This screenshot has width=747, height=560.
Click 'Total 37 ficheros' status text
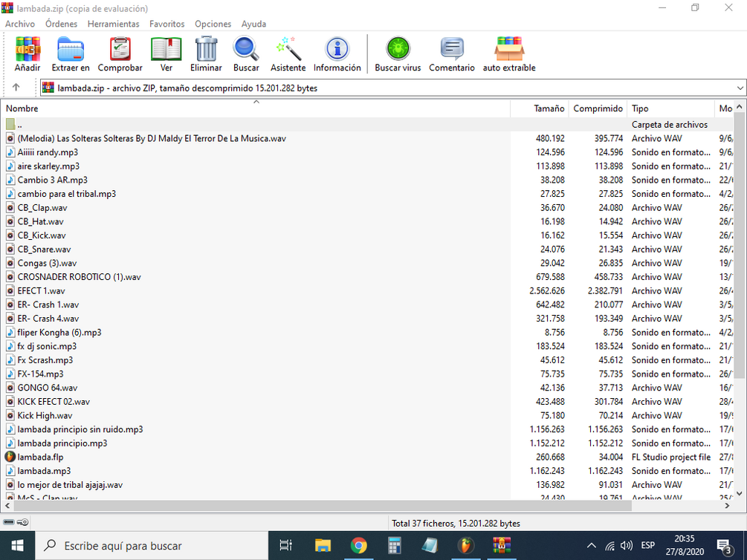click(456, 524)
